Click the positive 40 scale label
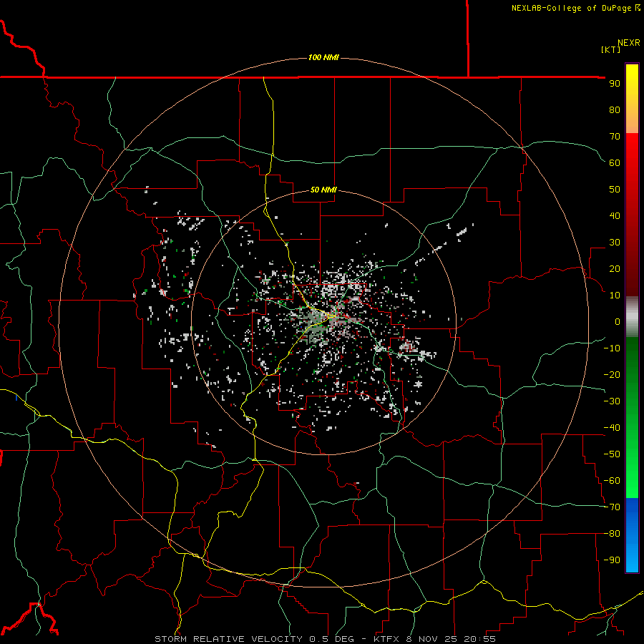644x644 pixels. point(615,215)
